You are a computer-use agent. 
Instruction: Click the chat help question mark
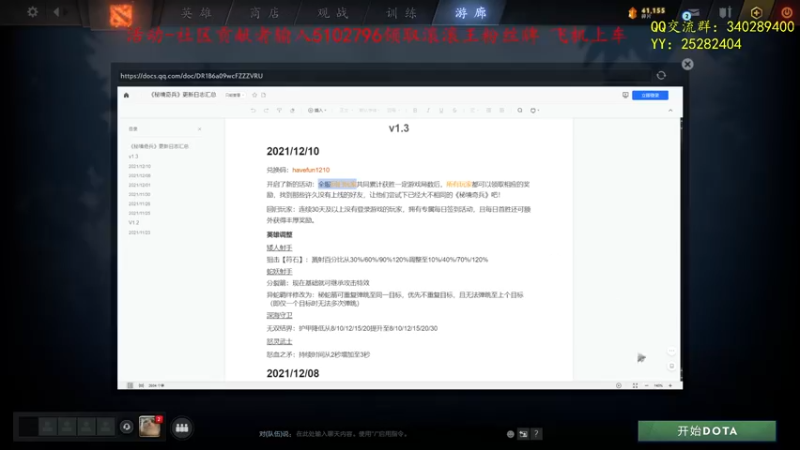[x=536, y=434]
